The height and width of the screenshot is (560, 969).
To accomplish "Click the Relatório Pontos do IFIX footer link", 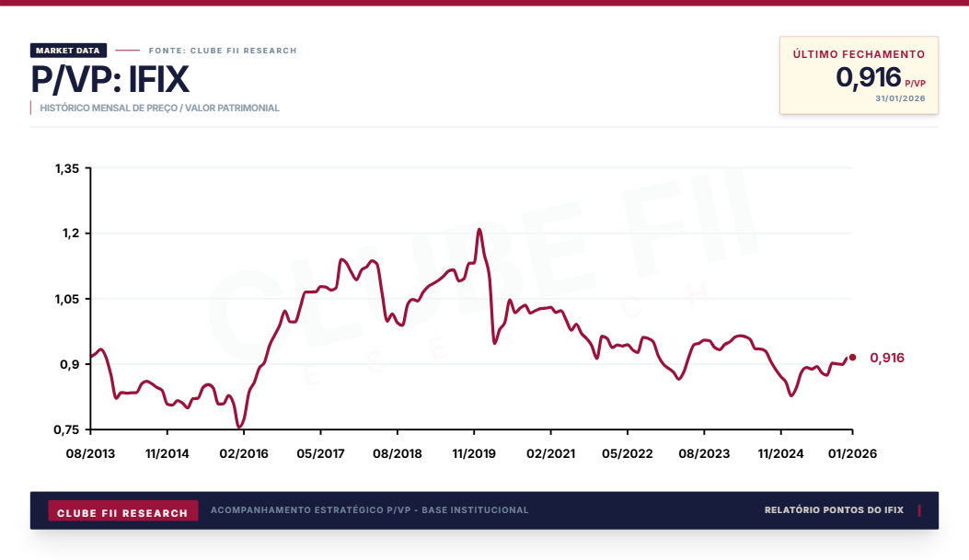I will (x=834, y=509).
